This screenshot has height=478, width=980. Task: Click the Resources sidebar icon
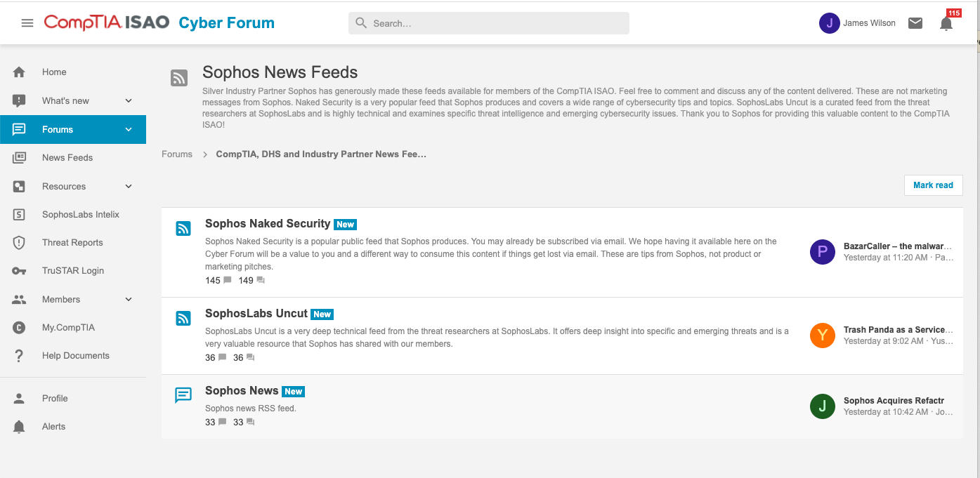pyautogui.click(x=19, y=187)
